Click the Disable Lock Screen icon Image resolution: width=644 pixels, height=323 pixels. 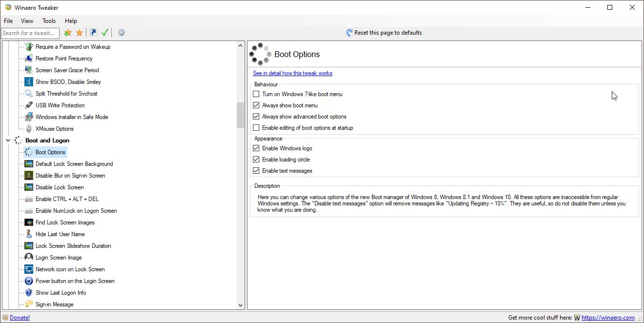(x=29, y=187)
